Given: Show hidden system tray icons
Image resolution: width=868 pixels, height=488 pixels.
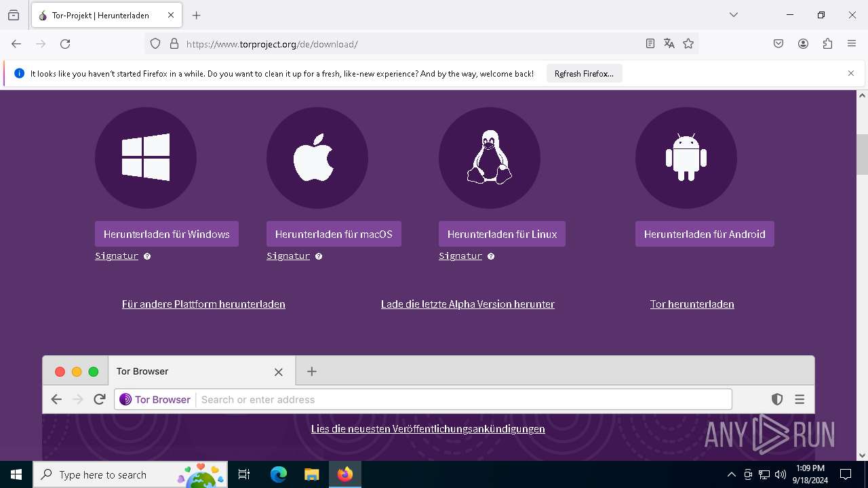Looking at the screenshot, I should point(732,474).
